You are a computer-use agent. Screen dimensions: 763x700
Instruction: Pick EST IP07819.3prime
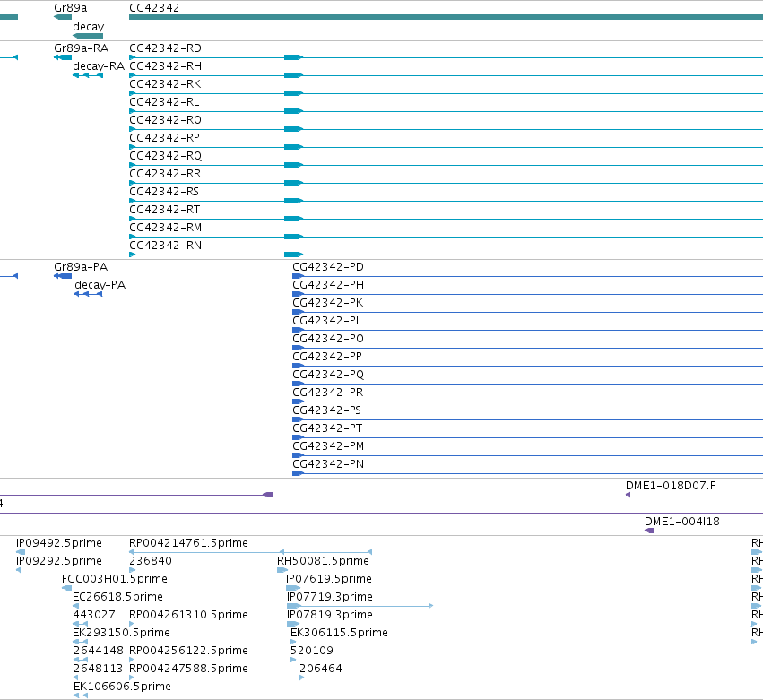(x=330, y=615)
